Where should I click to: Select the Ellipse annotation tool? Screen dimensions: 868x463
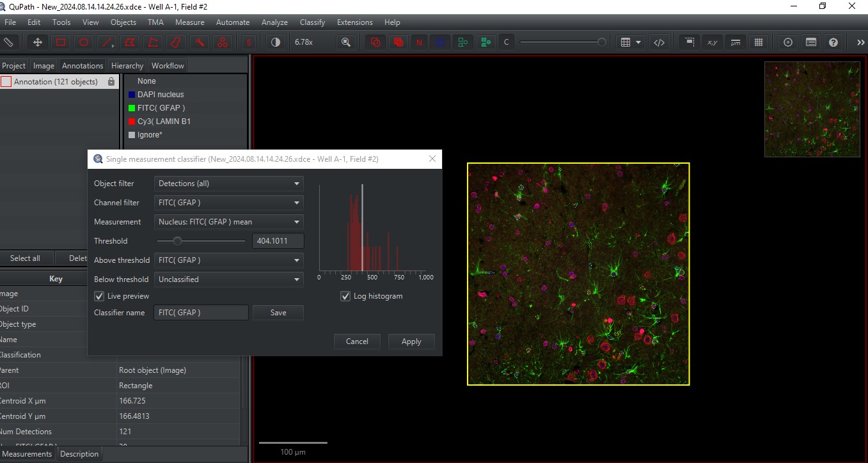click(83, 42)
